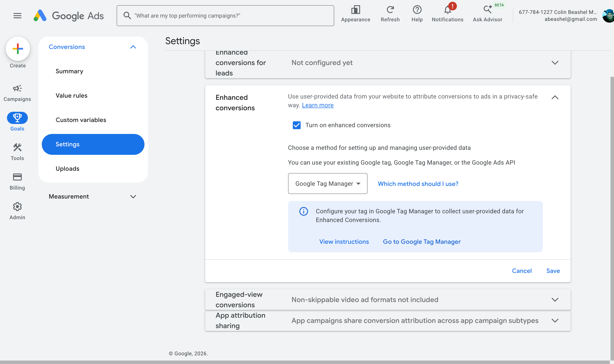Click the info icon in the blue notice
Viewport: 614px width, 364px height.
pyautogui.click(x=303, y=211)
